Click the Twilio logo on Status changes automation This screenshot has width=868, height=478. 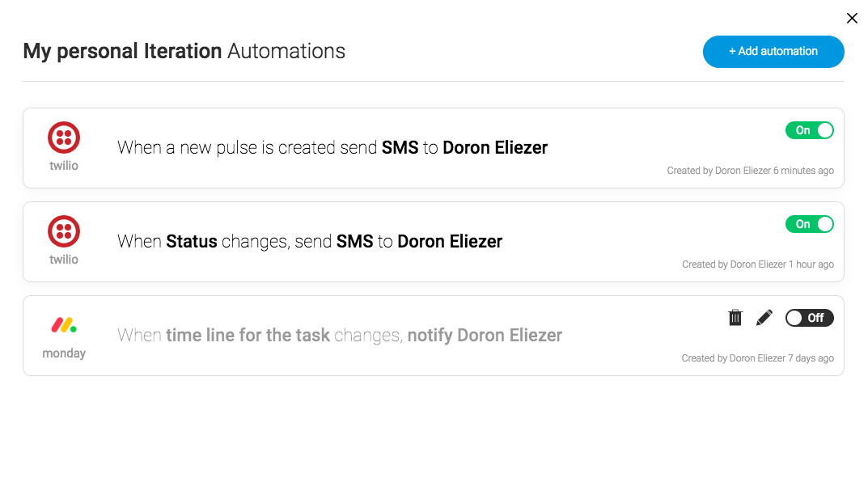(x=64, y=231)
